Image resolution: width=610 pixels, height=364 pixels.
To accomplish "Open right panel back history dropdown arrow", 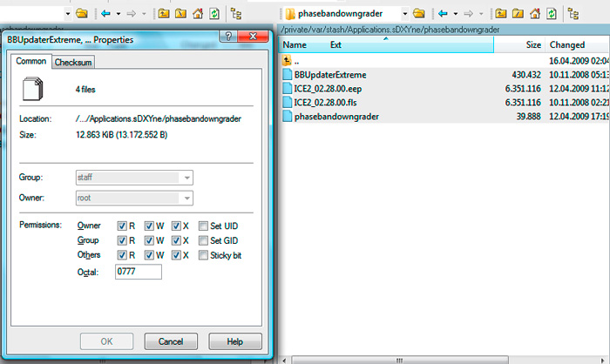I will [x=456, y=14].
